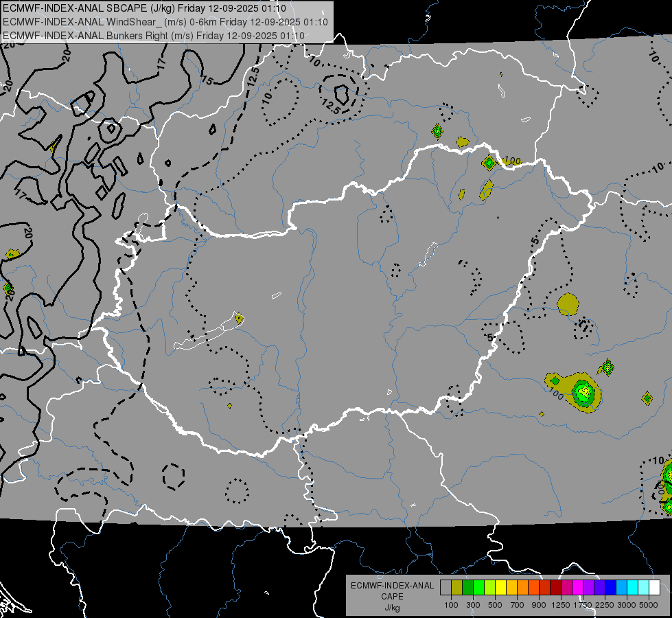672x618 pixels.
Task: Click the WindShear 0-6km header line
Action: tap(165, 22)
